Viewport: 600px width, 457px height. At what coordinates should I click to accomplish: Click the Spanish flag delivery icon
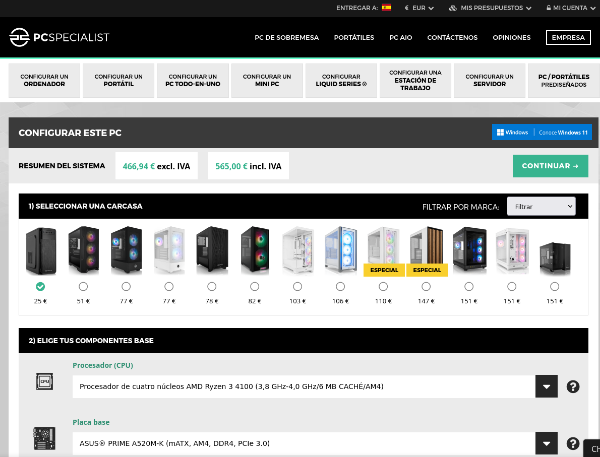(386, 7)
